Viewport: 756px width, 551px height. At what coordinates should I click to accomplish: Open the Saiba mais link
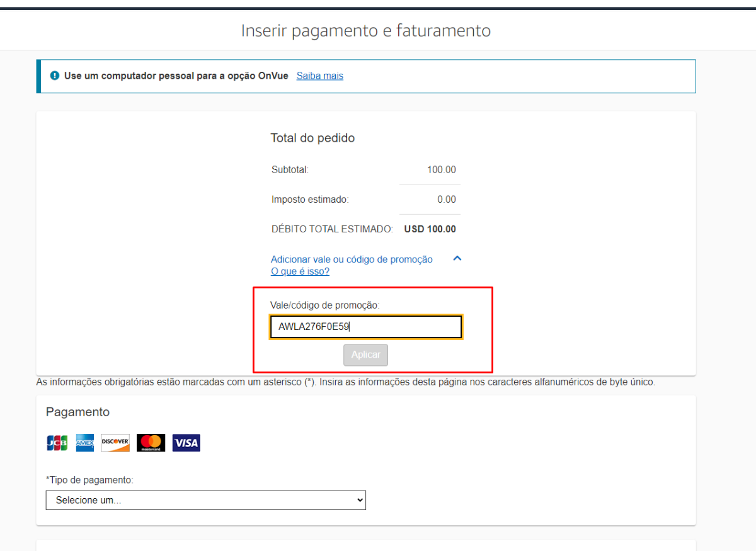coord(319,76)
